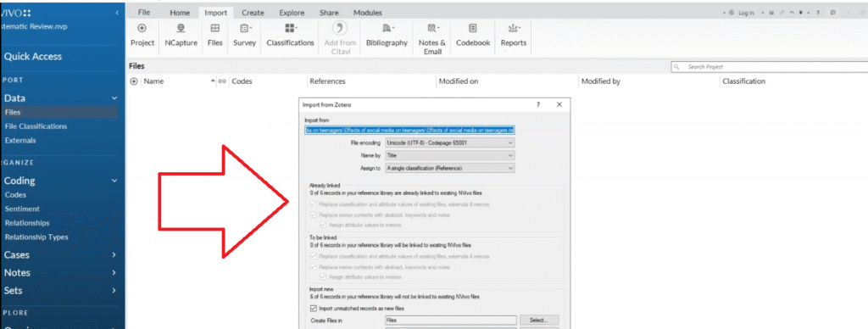This screenshot has height=329, width=868.
Task: Expand the Cases section in sidebar
Action: [x=114, y=254]
